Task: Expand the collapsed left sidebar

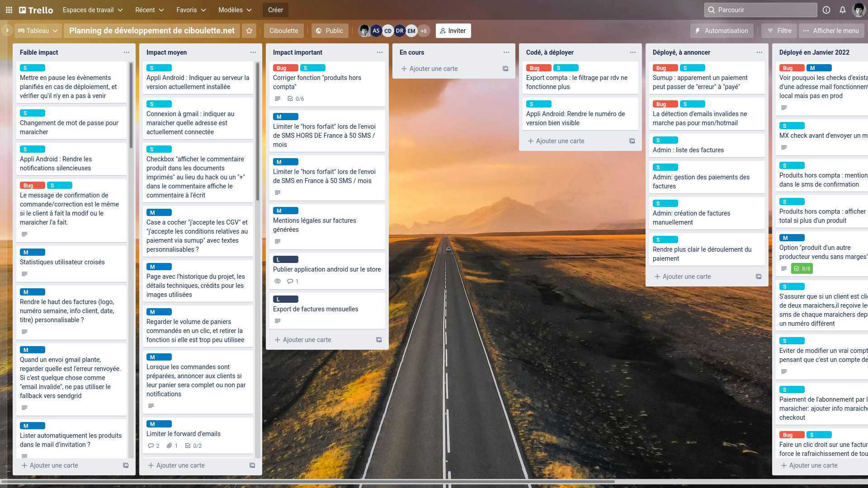Action: click(7, 31)
